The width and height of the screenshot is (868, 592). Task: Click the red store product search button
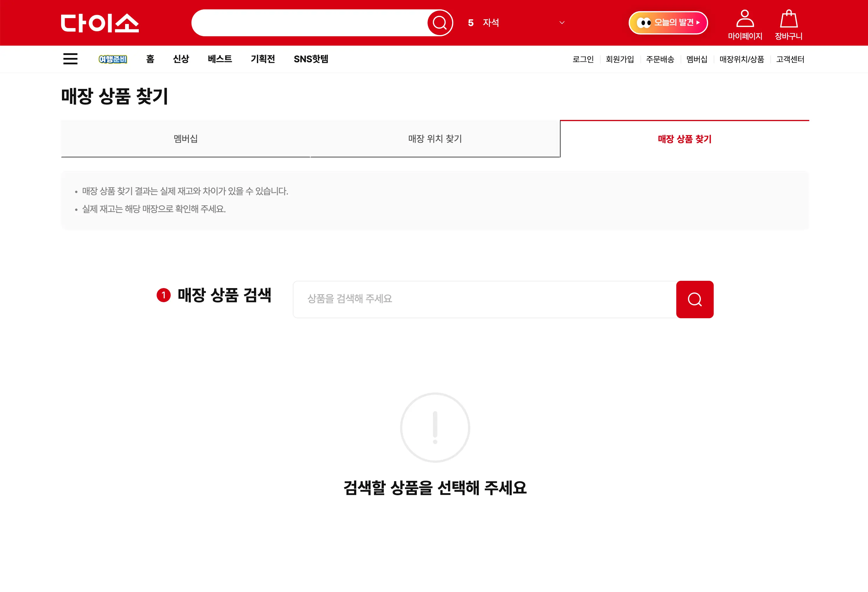[x=695, y=300]
